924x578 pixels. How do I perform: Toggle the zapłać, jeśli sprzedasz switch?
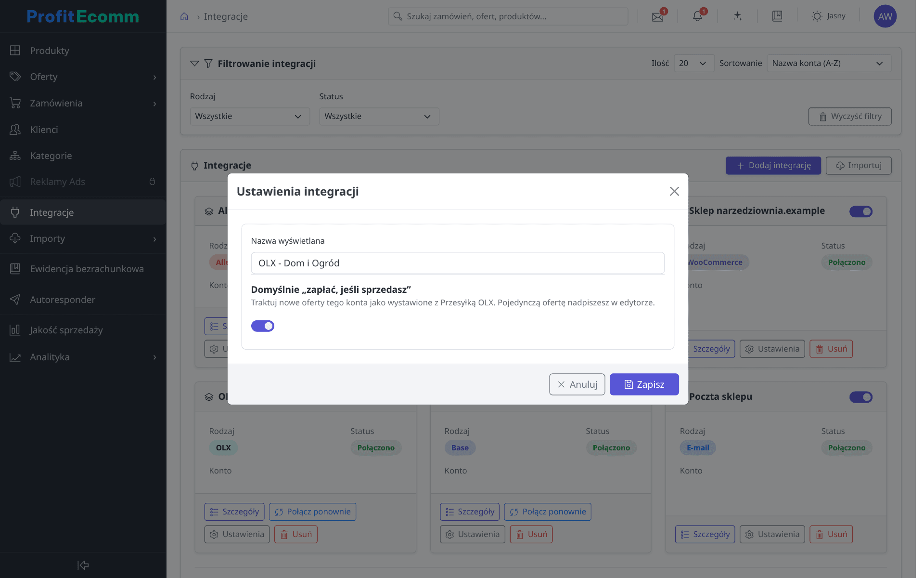(x=263, y=326)
